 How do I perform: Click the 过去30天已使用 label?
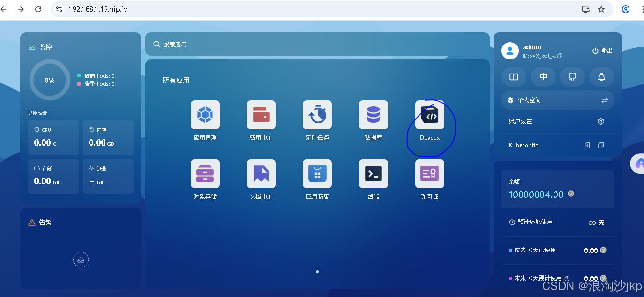coord(535,250)
